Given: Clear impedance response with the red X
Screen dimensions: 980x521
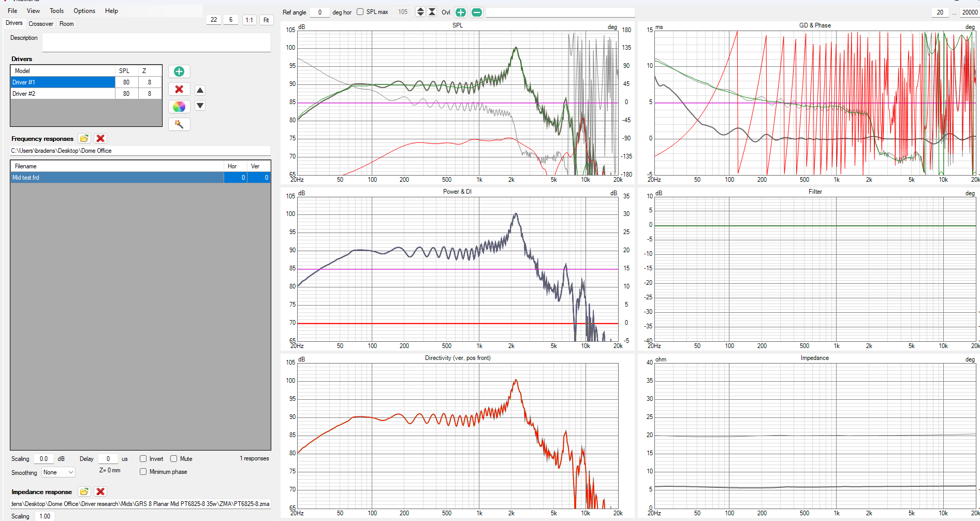Looking at the screenshot, I should point(100,491).
